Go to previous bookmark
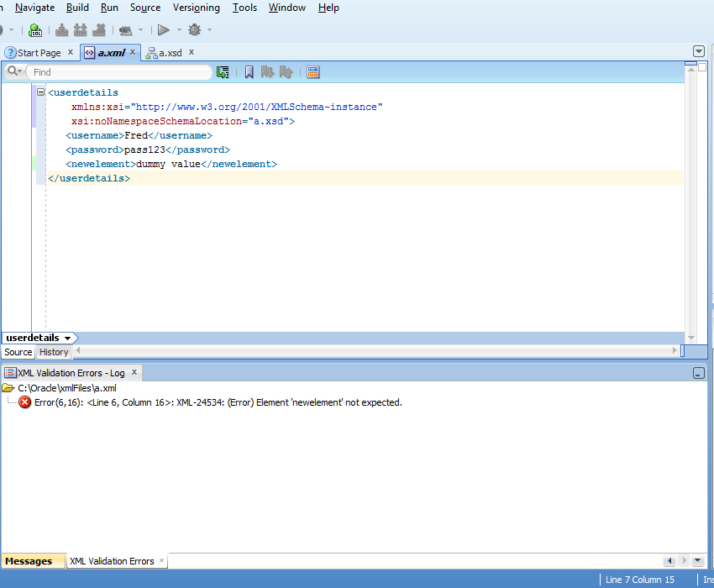 click(286, 72)
